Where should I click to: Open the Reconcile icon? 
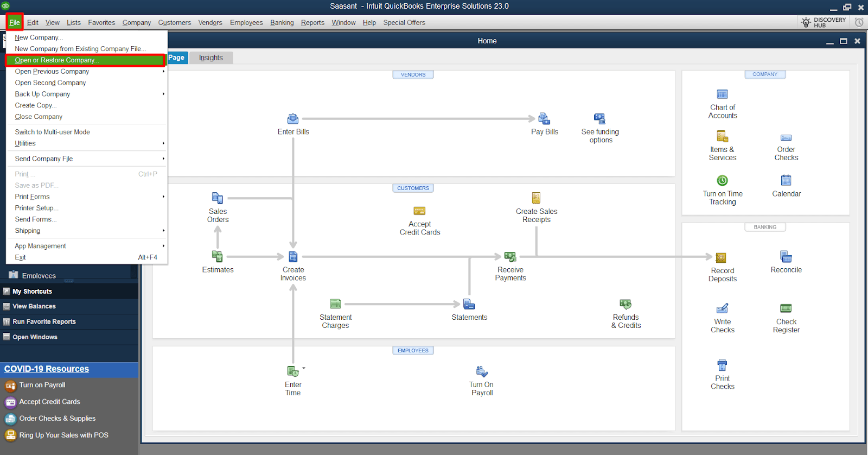point(786,256)
